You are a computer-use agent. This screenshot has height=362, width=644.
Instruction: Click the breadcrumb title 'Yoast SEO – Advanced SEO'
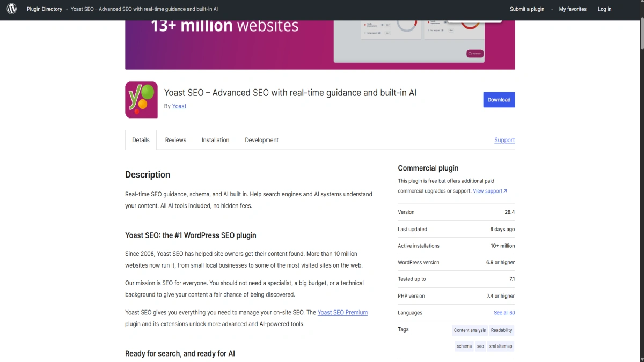(144, 9)
